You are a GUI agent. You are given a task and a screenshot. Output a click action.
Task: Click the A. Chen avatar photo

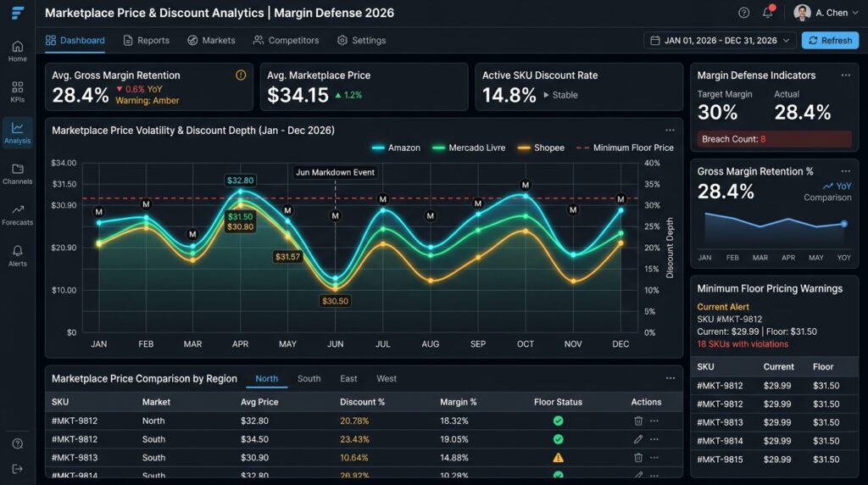(x=802, y=13)
